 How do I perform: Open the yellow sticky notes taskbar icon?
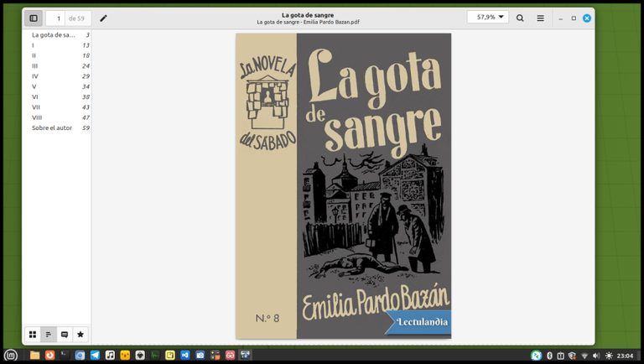click(x=170, y=355)
